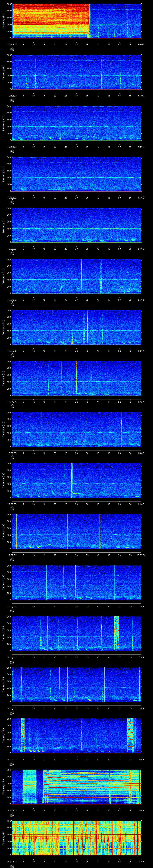Select the spectrogram panel starting at 19:53:00
153x868 pixels.
77,225
